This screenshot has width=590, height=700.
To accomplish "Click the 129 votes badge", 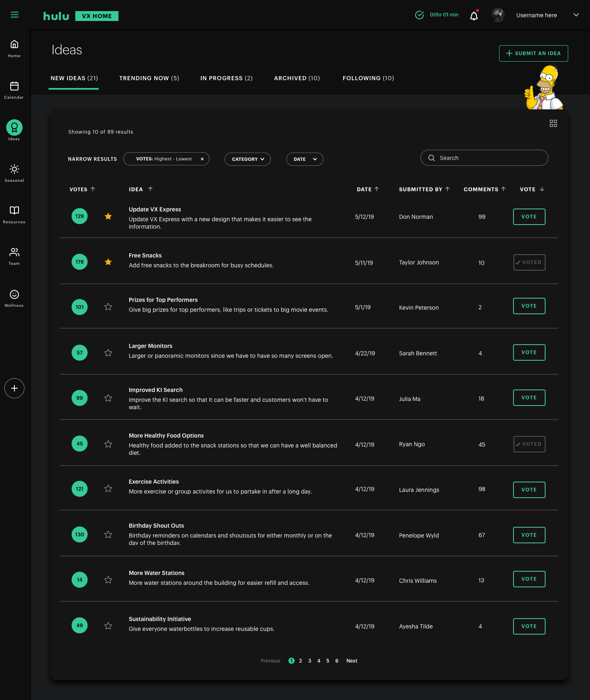I will point(79,216).
